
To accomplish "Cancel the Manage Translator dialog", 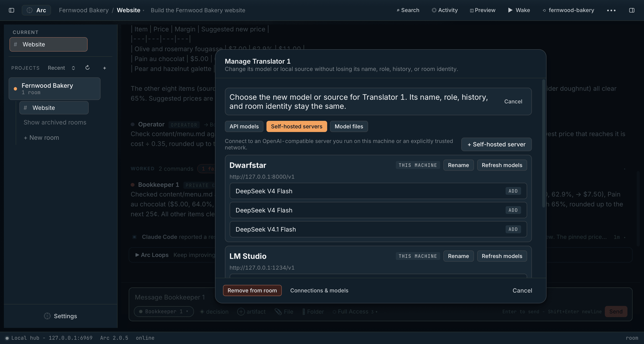I will [522, 290].
